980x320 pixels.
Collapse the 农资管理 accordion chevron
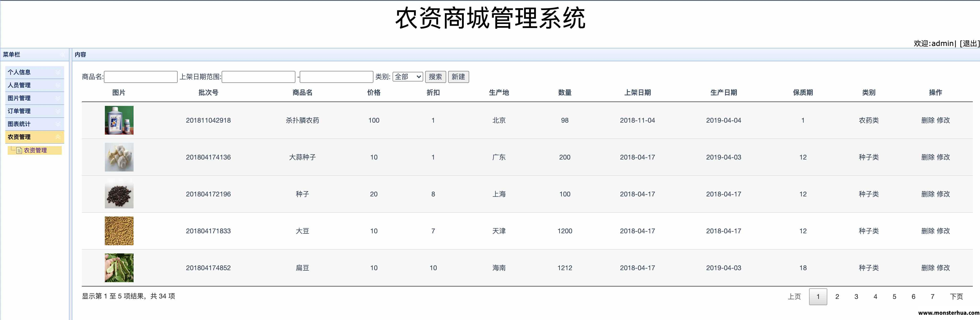tap(58, 137)
